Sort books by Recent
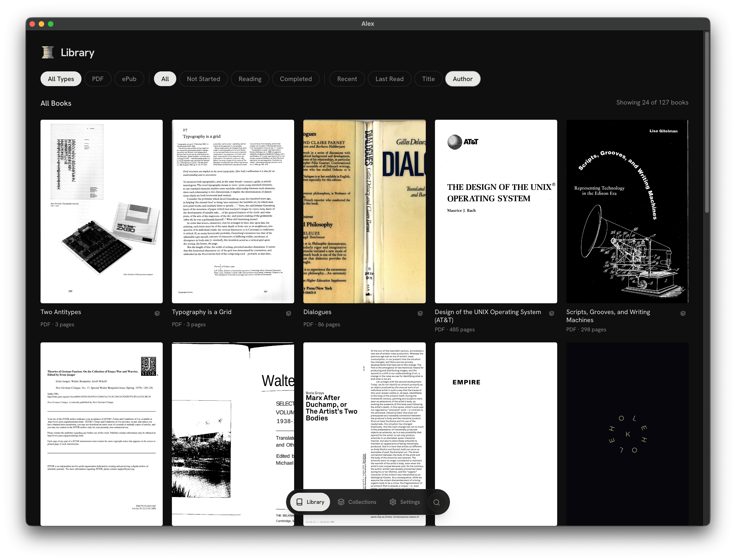Screen dimensions: 736x560 pos(347,79)
